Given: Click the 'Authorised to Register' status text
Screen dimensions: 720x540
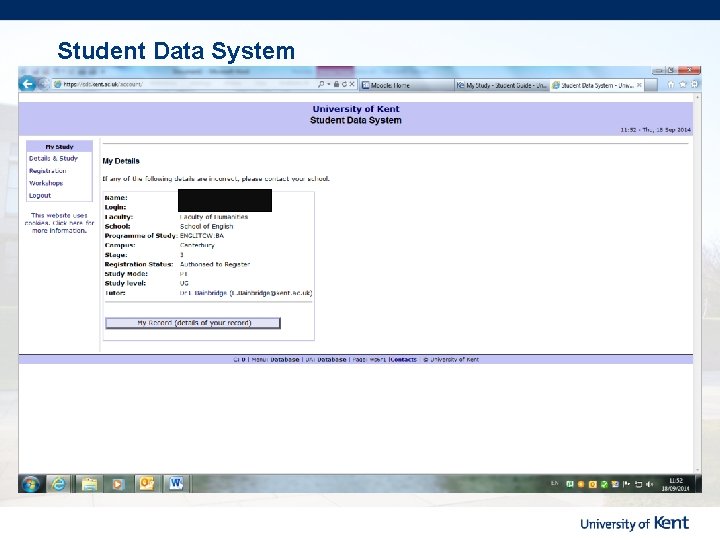Looking at the screenshot, I should [x=214, y=264].
